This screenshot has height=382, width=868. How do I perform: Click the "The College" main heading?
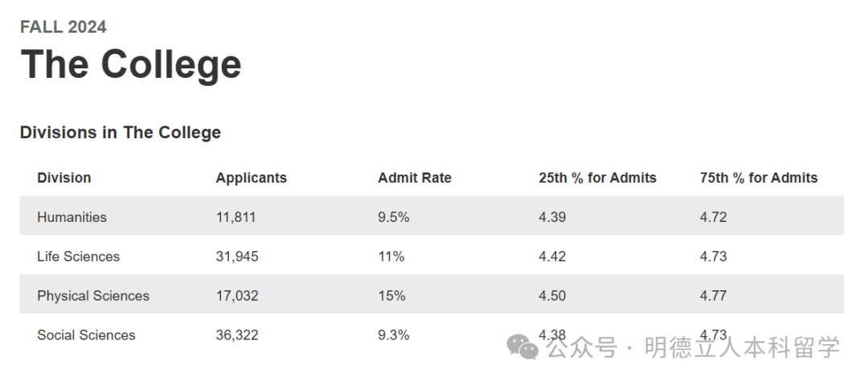pos(131,64)
